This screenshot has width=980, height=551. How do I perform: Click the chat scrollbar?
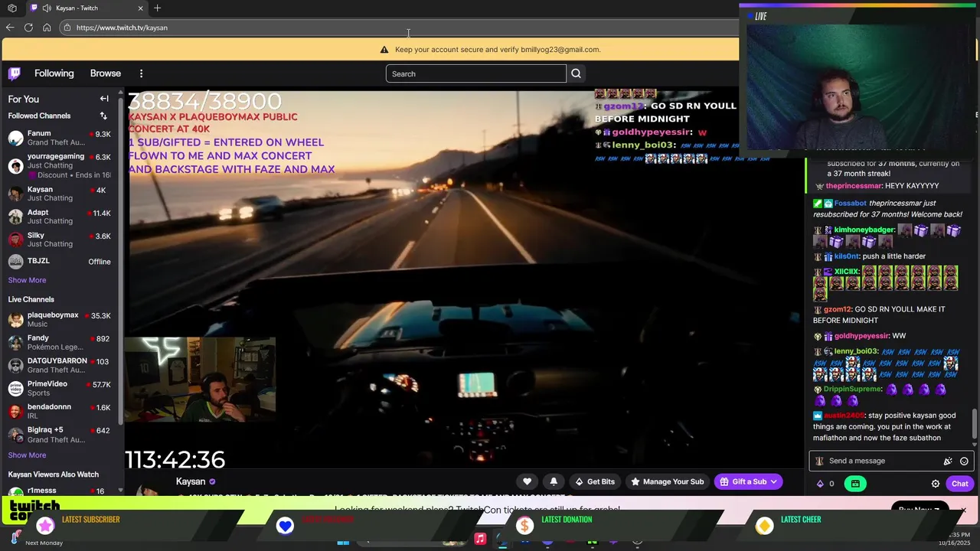tap(975, 425)
